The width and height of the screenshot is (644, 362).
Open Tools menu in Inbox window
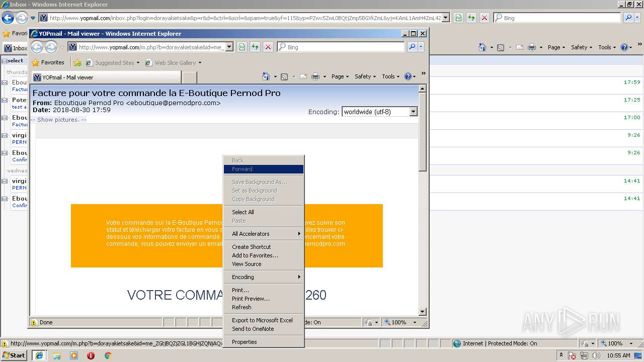point(607,47)
